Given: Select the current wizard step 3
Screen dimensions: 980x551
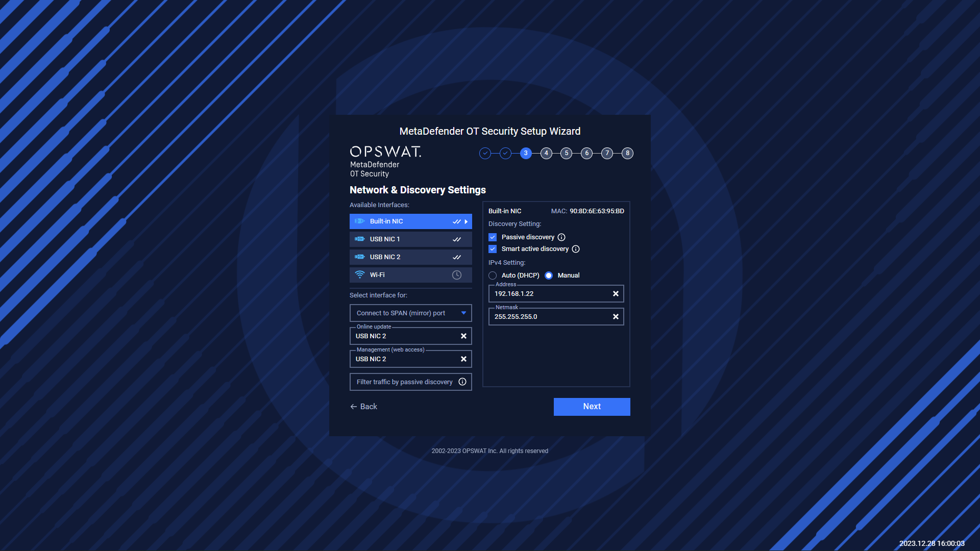Looking at the screenshot, I should pyautogui.click(x=526, y=153).
